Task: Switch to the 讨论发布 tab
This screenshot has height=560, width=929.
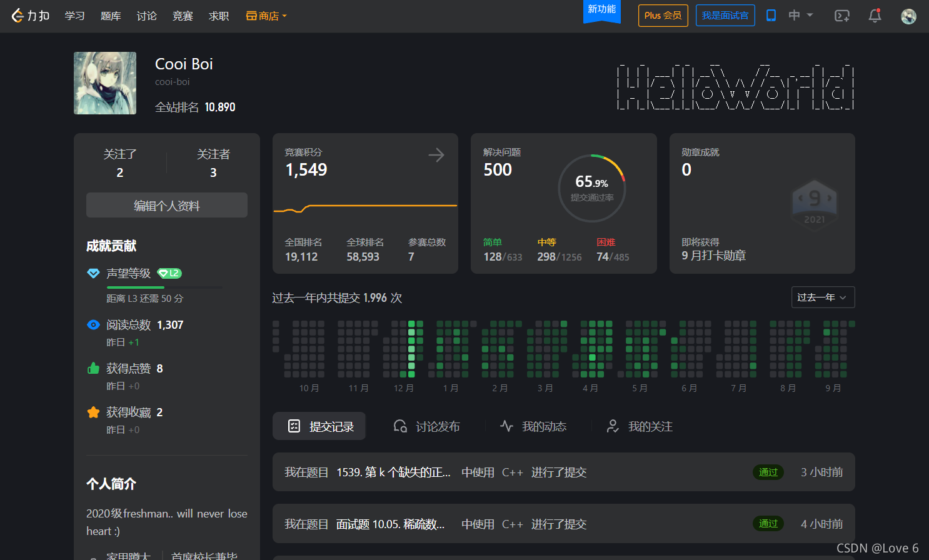Action: [427, 426]
